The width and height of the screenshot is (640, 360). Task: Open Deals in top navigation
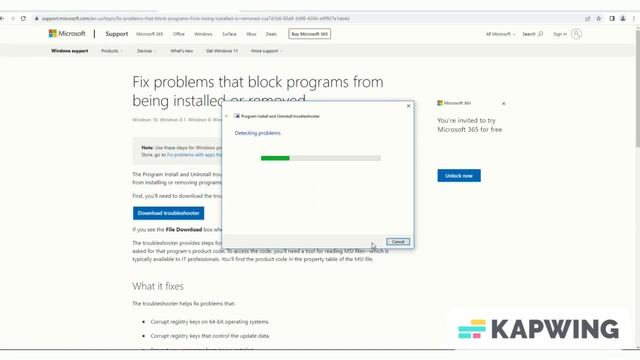pyautogui.click(x=271, y=34)
